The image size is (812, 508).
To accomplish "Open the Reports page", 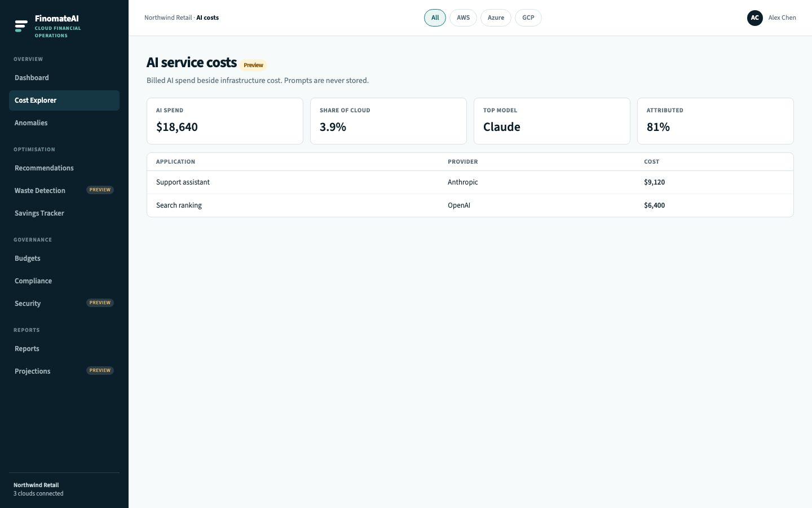I will coord(64,349).
